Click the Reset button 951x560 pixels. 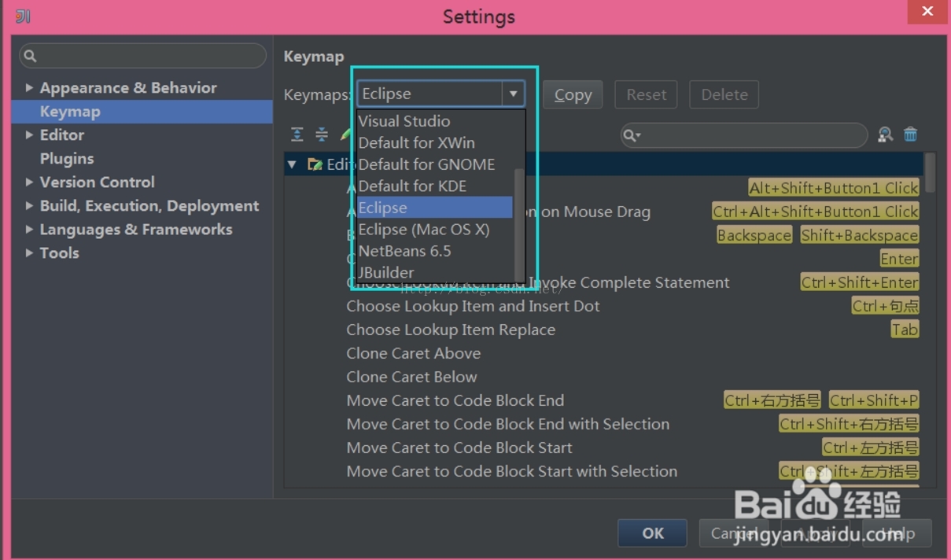[647, 94]
